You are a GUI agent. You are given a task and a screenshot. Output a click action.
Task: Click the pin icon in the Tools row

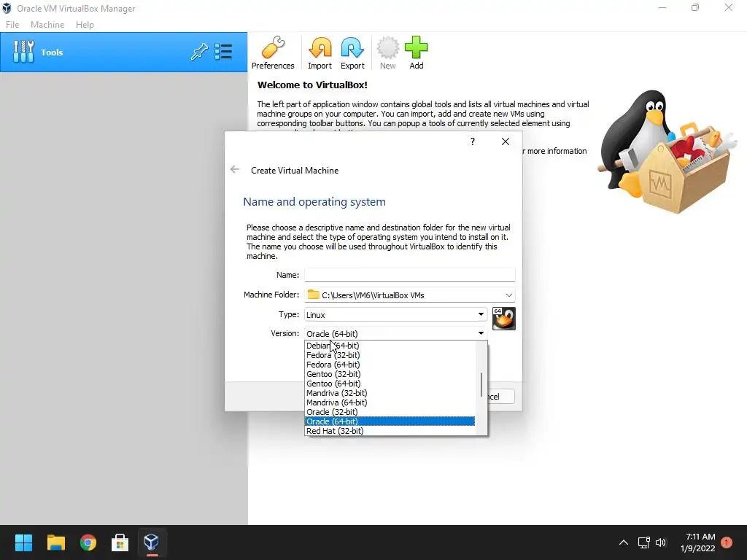click(x=199, y=52)
